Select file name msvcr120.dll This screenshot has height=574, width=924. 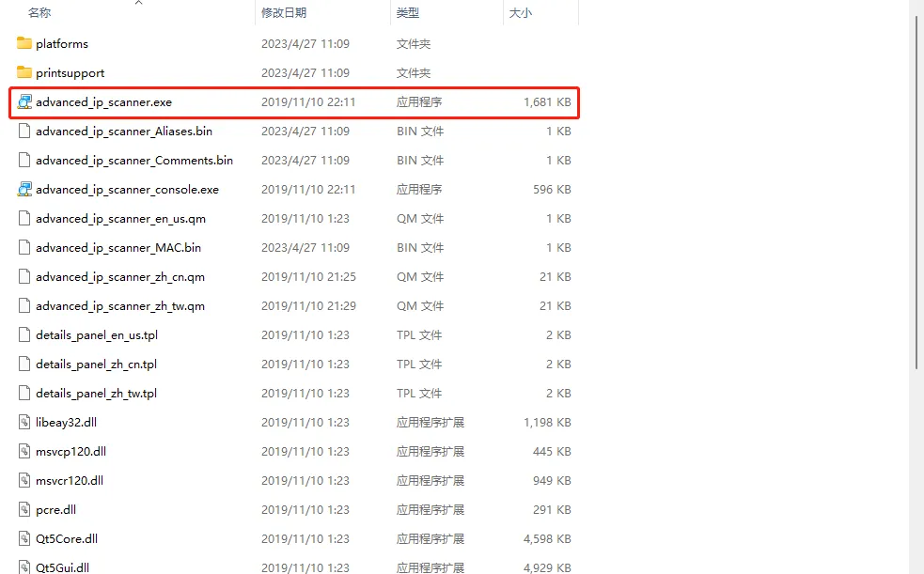click(70, 480)
